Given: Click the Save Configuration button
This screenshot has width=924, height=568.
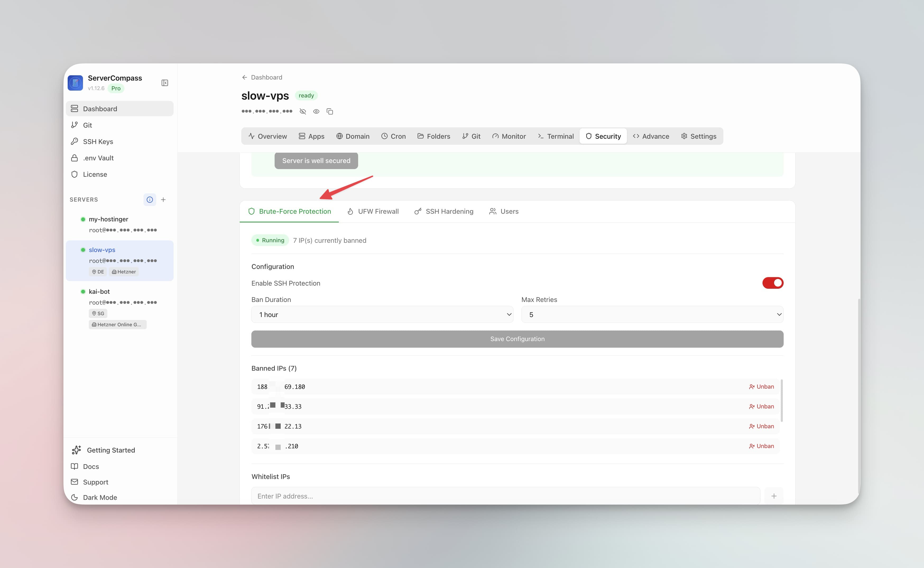Looking at the screenshot, I should (517, 339).
